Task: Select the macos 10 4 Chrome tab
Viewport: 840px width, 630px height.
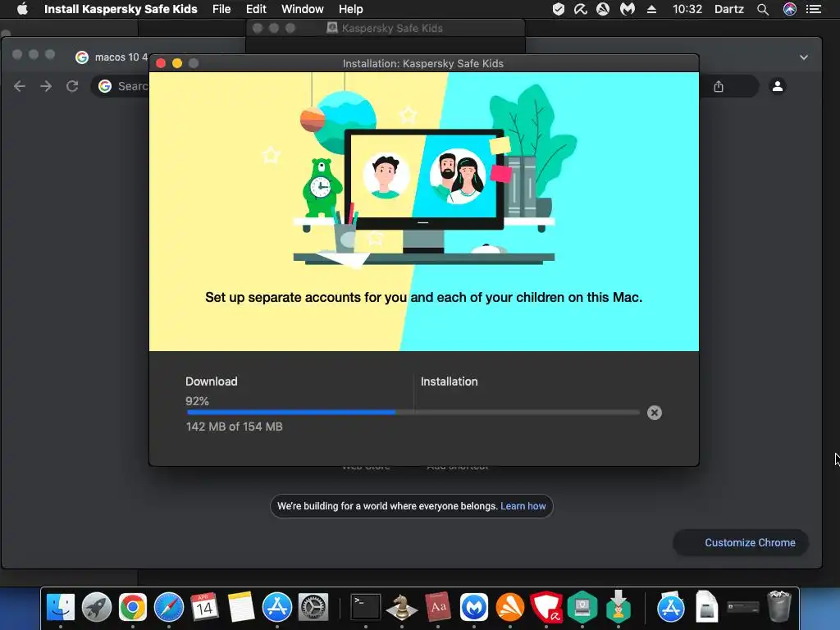Action: pos(112,57)
